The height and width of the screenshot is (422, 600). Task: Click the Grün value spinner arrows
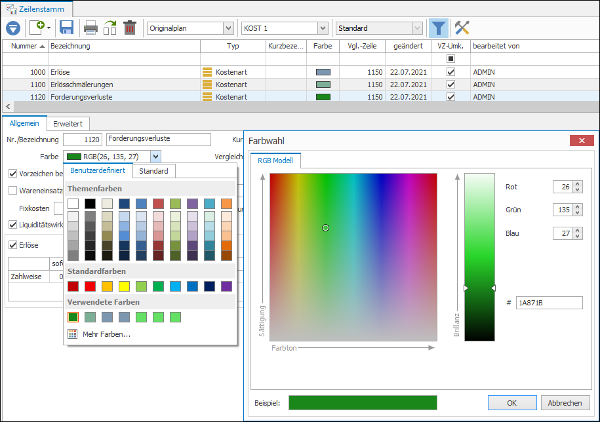577,210
